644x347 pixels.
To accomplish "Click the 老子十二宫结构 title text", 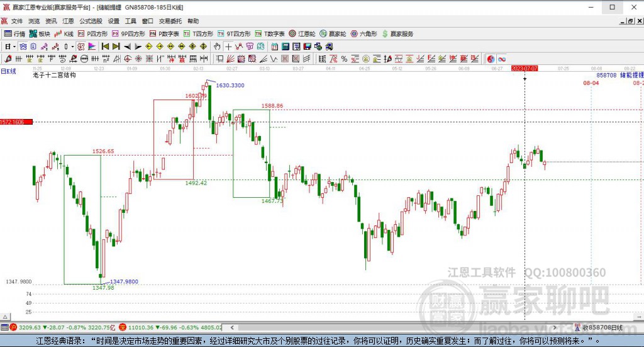I will (x=54, y=75).
